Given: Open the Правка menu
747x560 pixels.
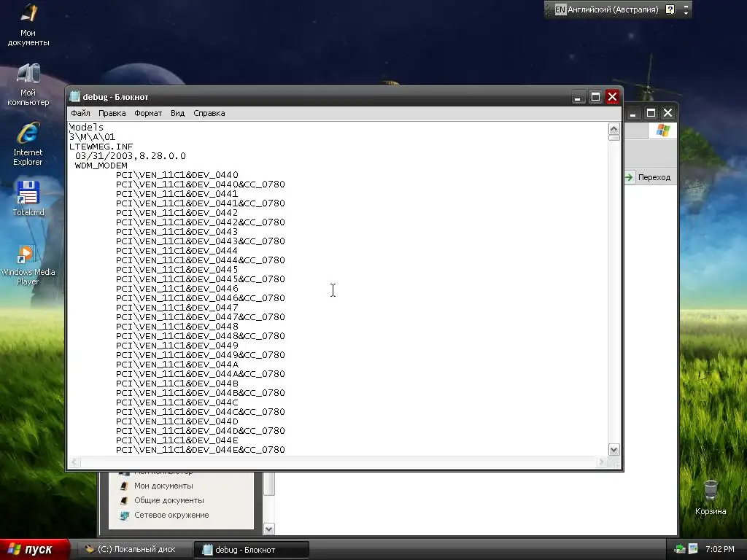Looking at the screenshot, I should pyautogui.click(x=112, y=113).
